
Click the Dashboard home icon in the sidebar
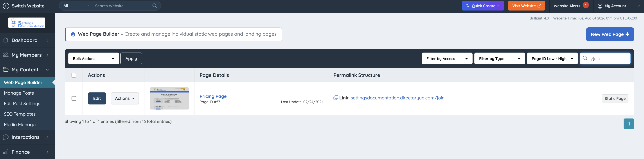pos(6,40)
